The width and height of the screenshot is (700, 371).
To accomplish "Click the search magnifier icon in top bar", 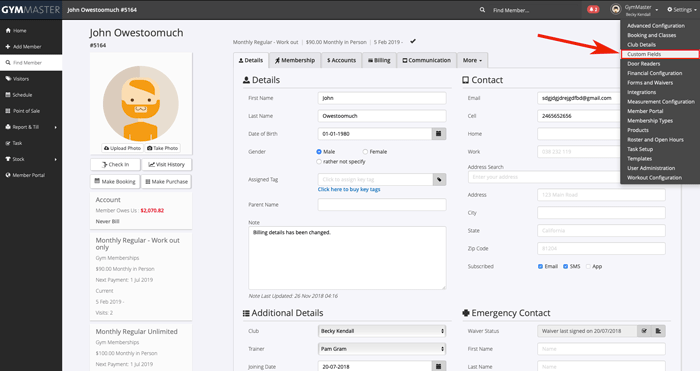I will [482, 9].
